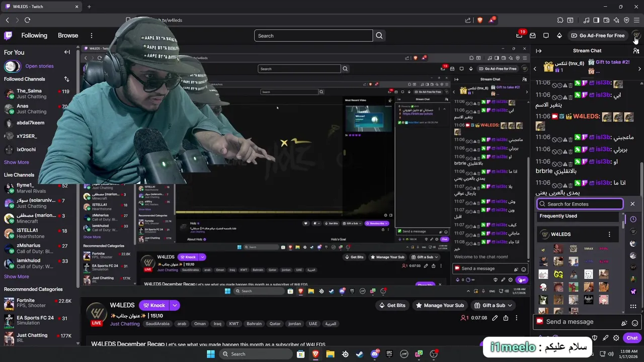Click the Get Bits diamond icon in top bar
Image resolution: width=644 pixels, height=362 pixels.
[559, 36]
